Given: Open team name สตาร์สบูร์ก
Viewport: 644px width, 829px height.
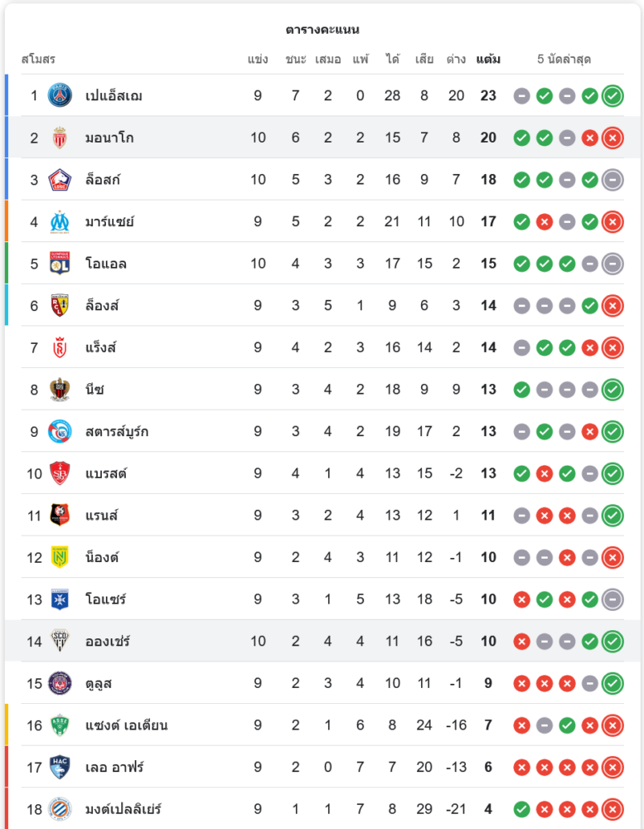Looking at the screenshot, I should pyautogui.click(x=117, y=431).
